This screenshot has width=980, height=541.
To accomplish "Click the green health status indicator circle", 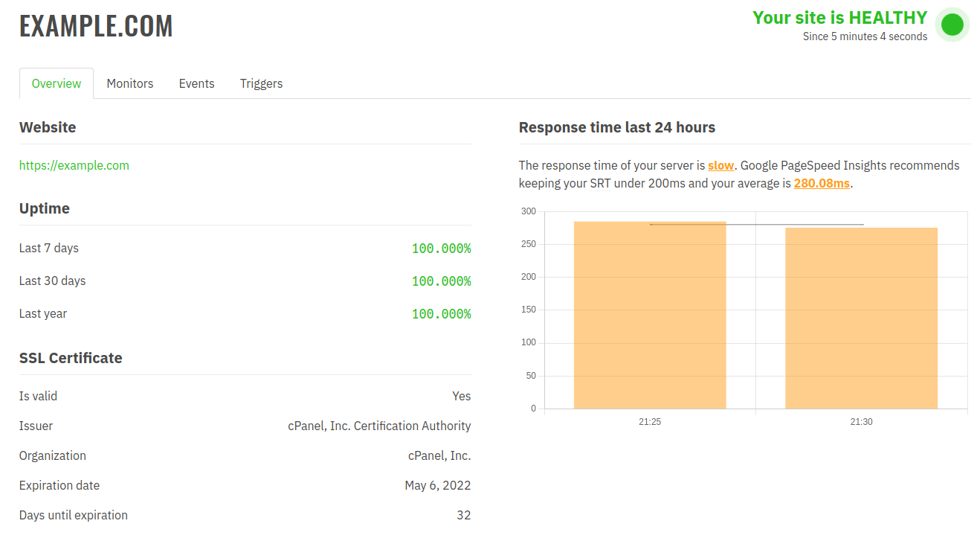I will pyautogui.click(x=952, y=25).
